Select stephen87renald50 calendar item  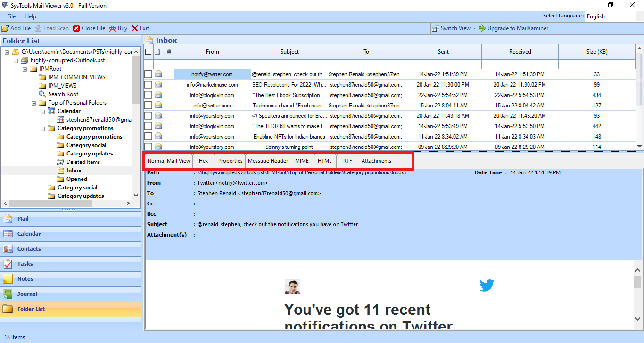99,120
